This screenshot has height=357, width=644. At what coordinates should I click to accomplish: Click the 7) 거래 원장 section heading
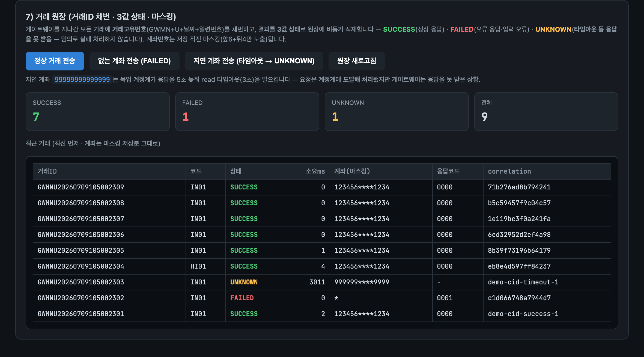tap(101, 17)
